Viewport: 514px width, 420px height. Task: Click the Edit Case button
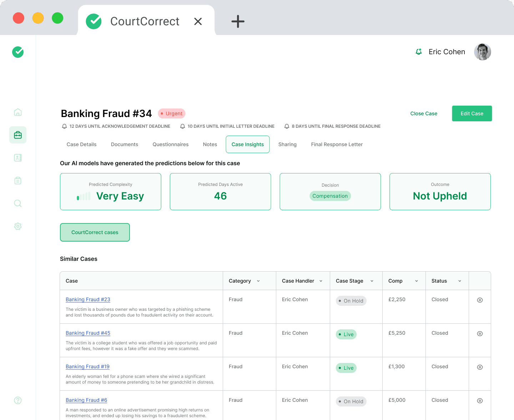click(472, 113)
